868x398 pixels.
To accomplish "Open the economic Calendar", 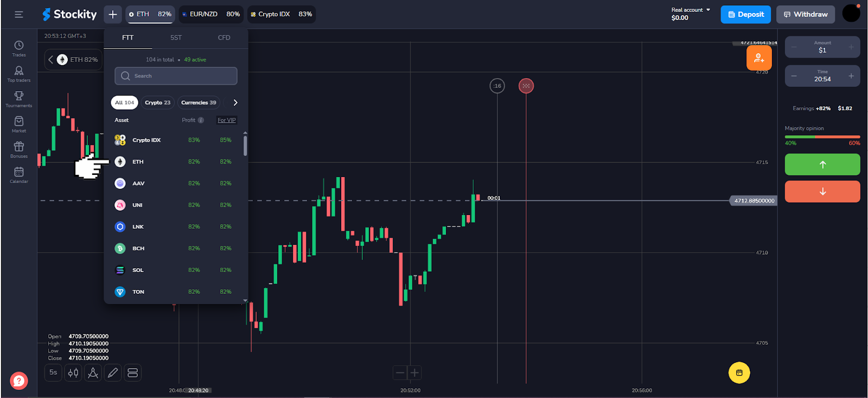I will 19,174.
